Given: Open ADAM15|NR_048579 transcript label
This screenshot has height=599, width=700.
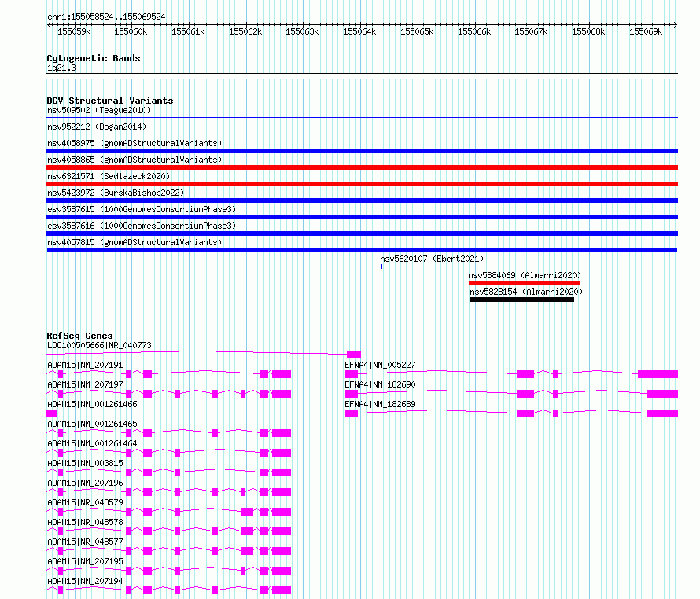Looking at the screenshot, I should coord(85,502).
